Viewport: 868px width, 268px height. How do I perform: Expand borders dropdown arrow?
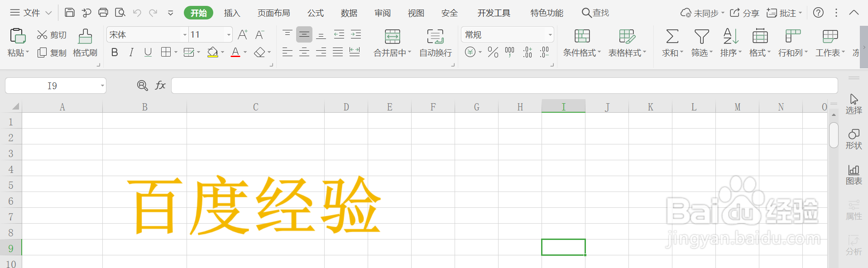[x=176, y=53]
